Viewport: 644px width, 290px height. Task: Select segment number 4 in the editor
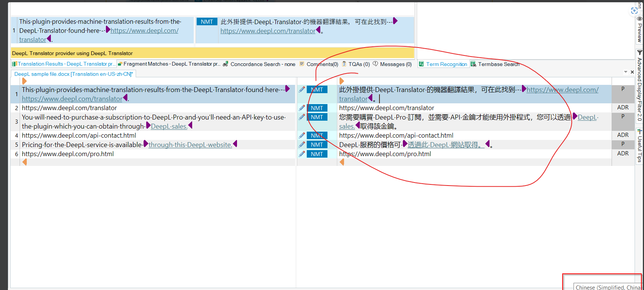click(x=16, y=135)
